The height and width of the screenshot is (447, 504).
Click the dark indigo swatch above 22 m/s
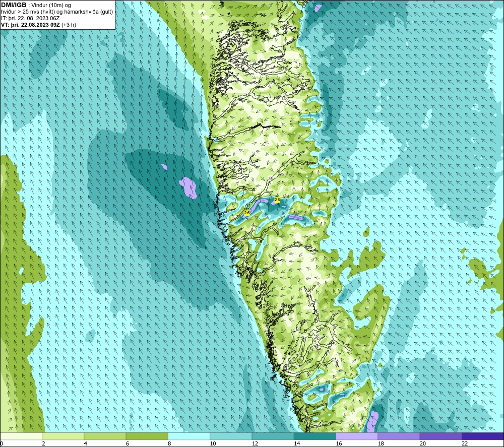click(483, 436)
